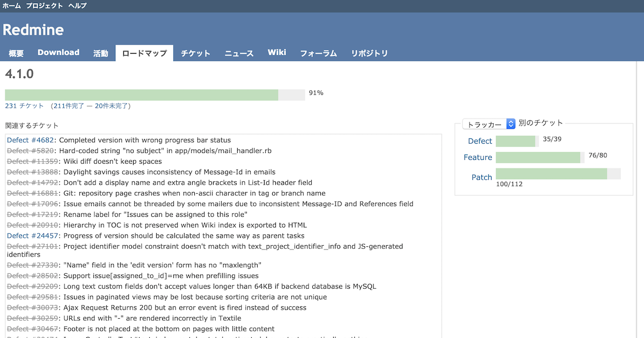The image size is (644, 338).
Task: Open the フォーラム tab
Action: pos(318,53)
